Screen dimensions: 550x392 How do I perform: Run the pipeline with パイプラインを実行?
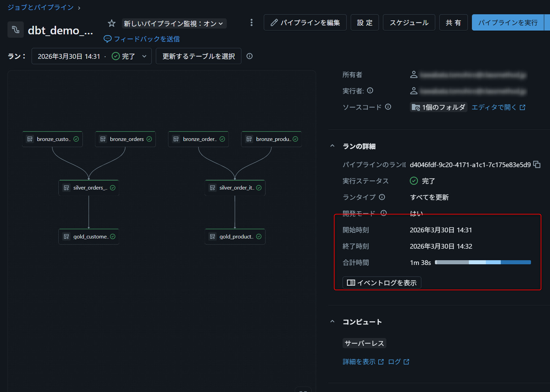coord(508,22)
